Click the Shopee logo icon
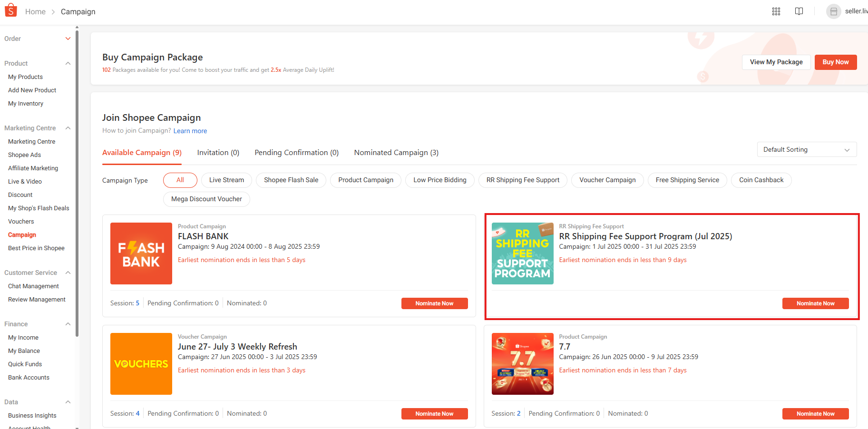Viewport: 868px width, 429px height. coord(10,10)
